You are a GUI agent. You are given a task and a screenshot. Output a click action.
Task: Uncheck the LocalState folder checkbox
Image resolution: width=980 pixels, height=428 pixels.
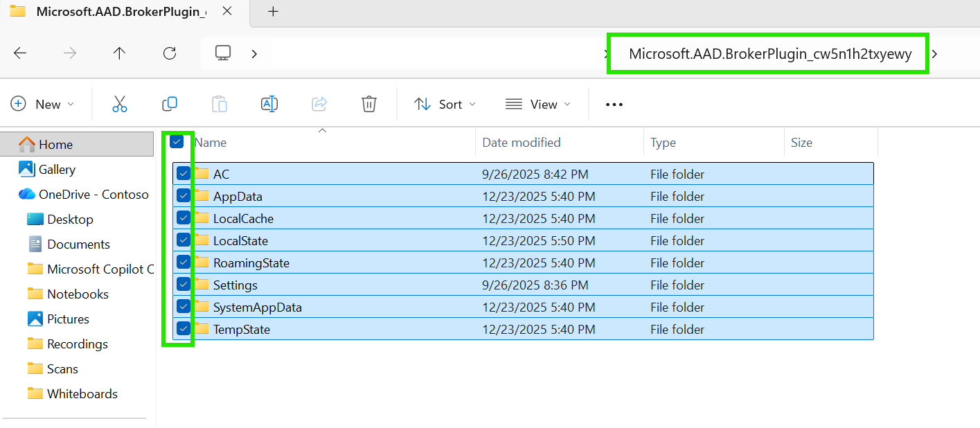184,240
